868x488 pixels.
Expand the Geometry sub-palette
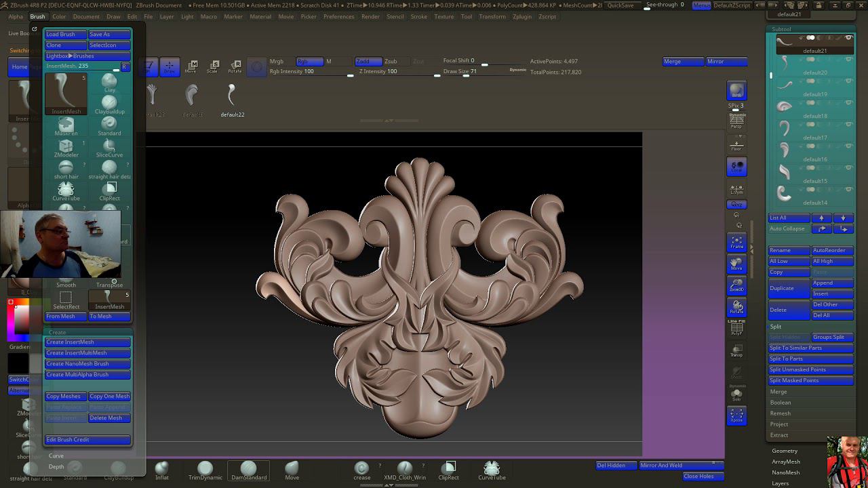pyautogui.click(x=785, y=451)
